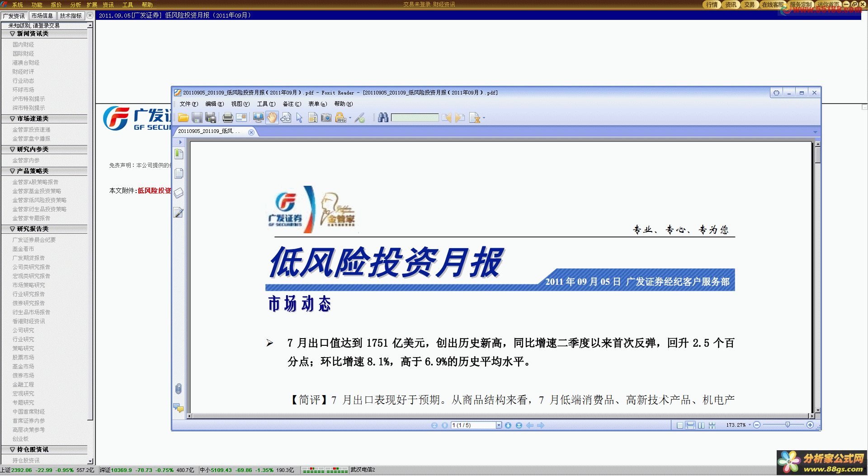Image resolution: width=868 pixels, height=476 pixels.
Task: Click the search text field in Foxit
Action: (x=415, y=118)
